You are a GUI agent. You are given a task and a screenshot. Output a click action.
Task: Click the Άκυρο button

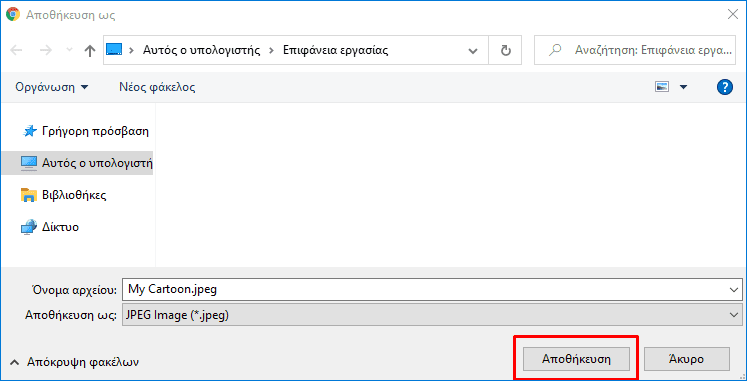(x=686, y=359)
